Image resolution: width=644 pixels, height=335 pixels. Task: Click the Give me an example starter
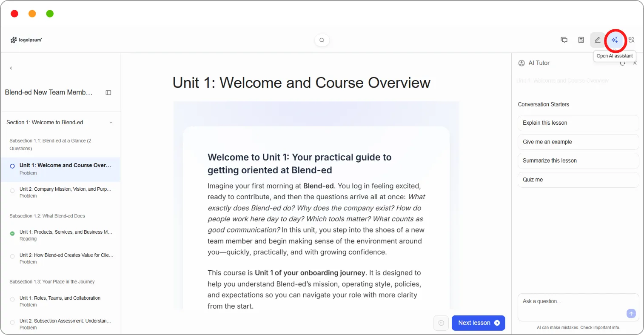[578, 142]
